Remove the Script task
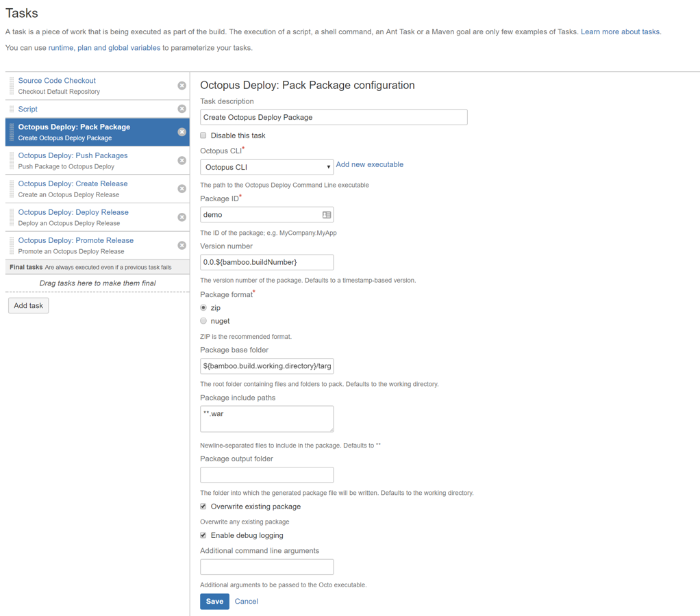 (x=182, y=109)
